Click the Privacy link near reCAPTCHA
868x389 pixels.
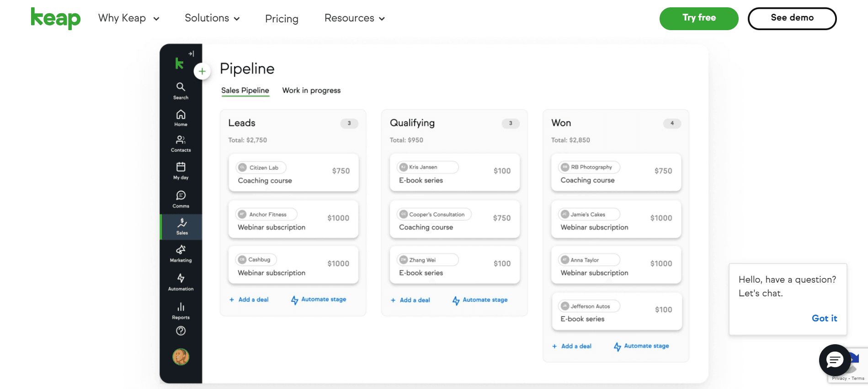click(839, 378)
